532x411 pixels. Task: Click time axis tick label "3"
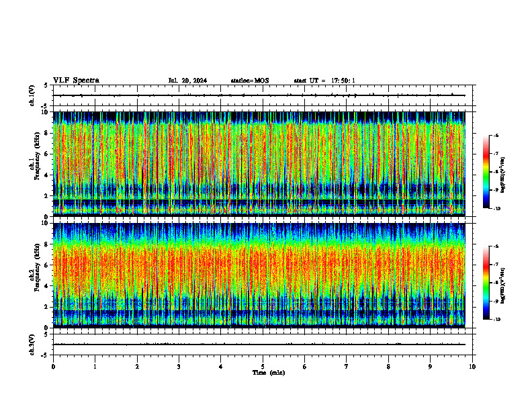coord(179,367)
